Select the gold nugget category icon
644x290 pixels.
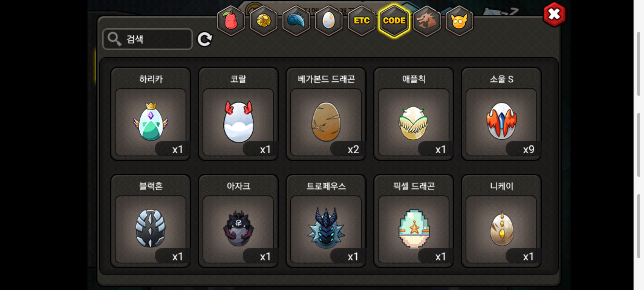point(264,21)
